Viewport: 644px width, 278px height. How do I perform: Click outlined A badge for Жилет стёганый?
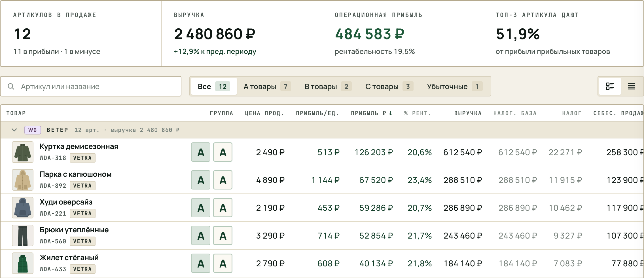[223, 263]
